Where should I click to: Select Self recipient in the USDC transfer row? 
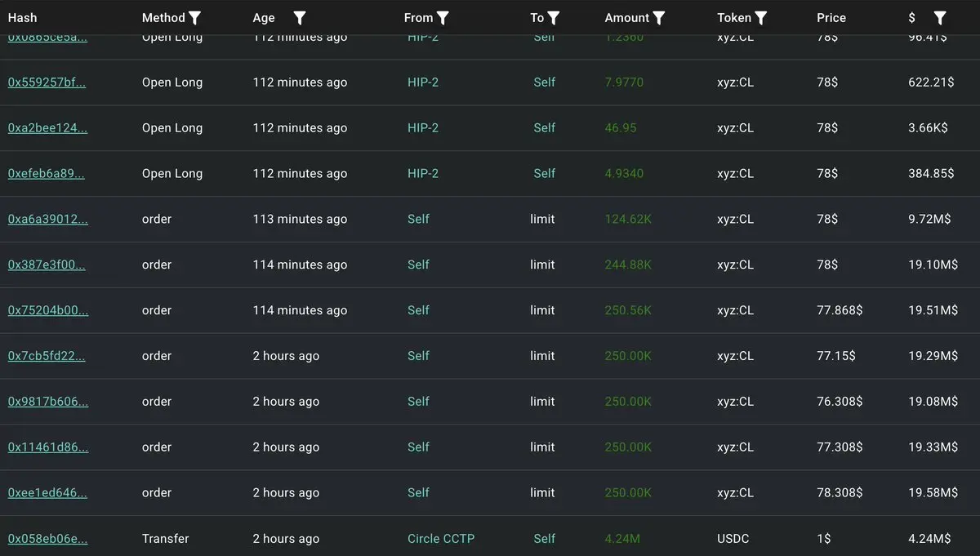(545, 539)
